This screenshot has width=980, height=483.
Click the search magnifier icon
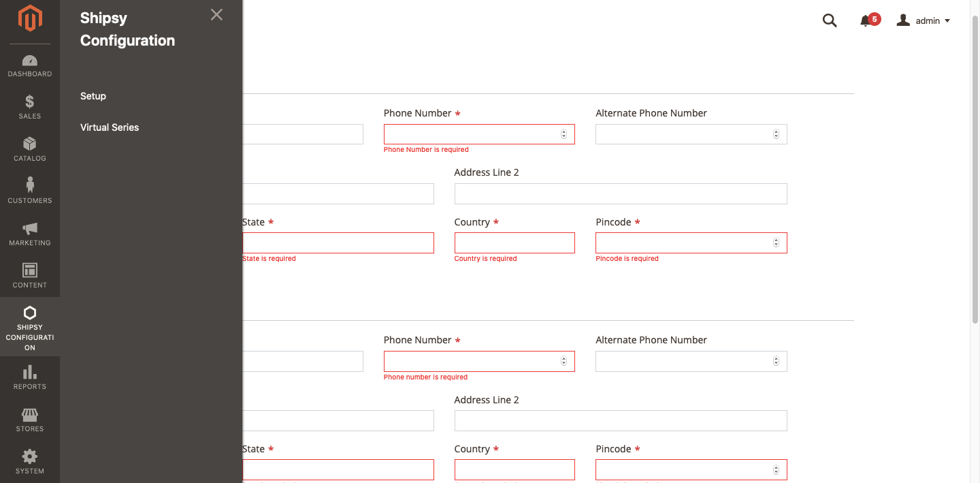pos(830,20)
